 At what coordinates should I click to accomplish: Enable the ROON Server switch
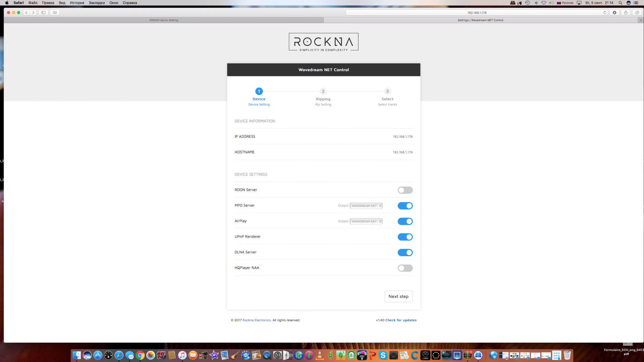[405, 190]
